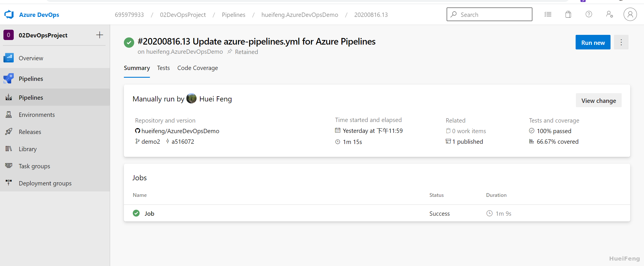The image size is (644, 266).
Task: Open the Job row in Jobs table
Action: (377, 213)
